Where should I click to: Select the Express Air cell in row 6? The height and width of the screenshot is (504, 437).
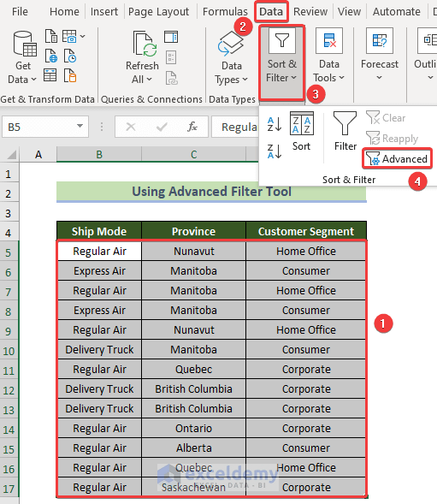pyautogui.click(x=99, y=270)
